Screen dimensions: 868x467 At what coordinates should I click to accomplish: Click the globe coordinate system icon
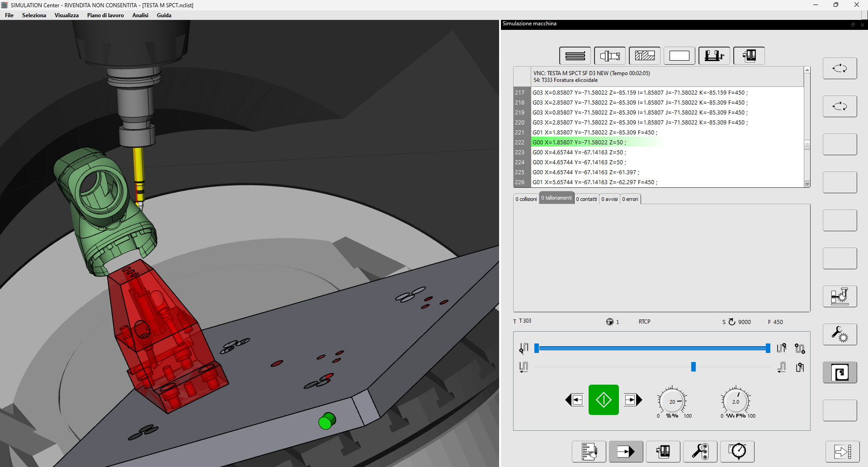tap(609, 322)
